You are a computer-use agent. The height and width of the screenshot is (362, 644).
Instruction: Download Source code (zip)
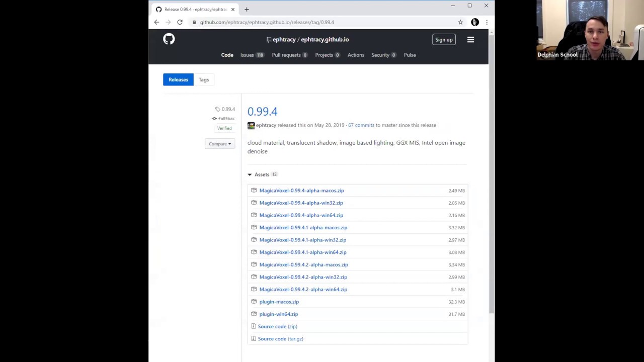(x=278, y=326)
